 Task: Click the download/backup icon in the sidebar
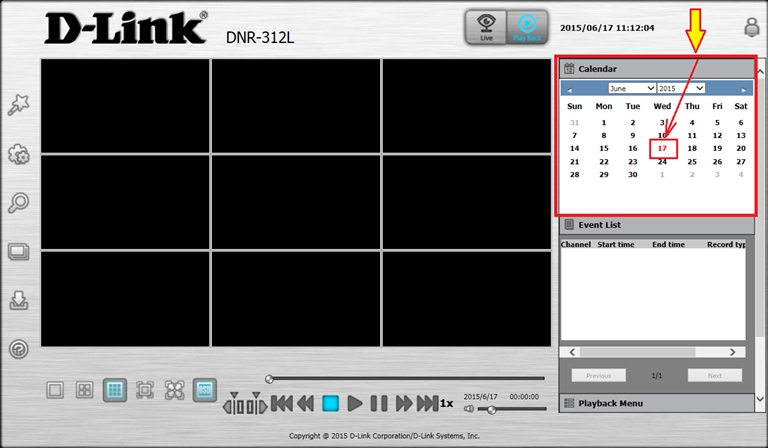[x=18, y=300]
